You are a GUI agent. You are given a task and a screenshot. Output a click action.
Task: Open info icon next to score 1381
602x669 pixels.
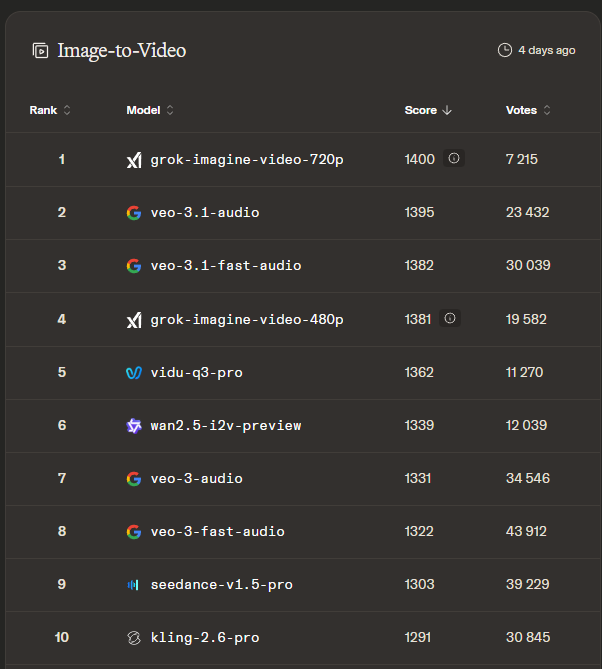(x=450, y=318)
